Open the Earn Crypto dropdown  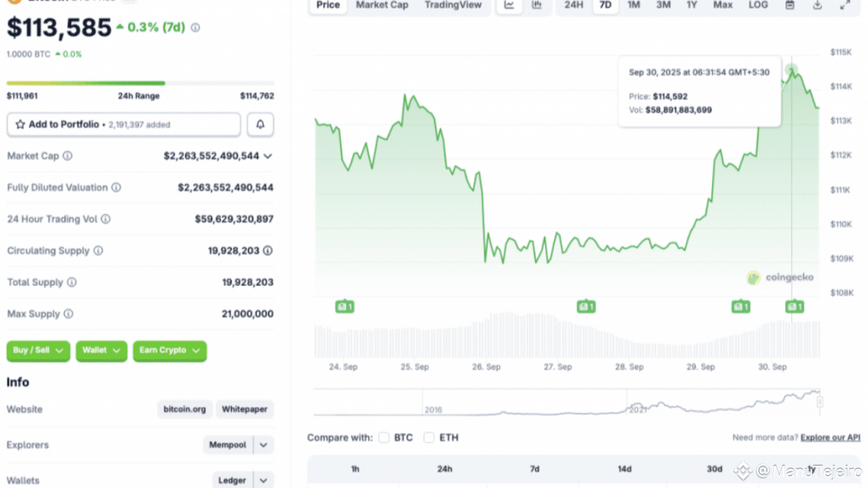(170, 350)
